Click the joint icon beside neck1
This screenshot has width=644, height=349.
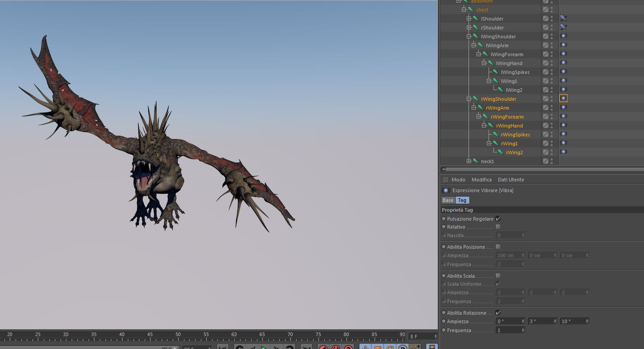(476, 161)
